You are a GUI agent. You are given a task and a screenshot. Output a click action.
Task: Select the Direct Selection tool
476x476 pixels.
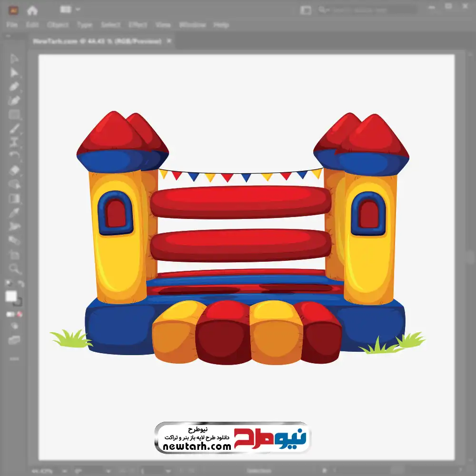coord(14,72)
